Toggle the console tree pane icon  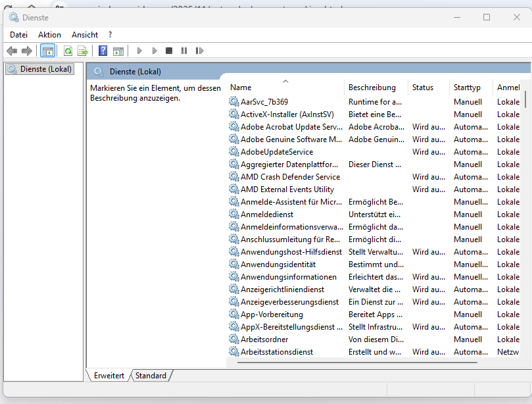click(x=47, y=51)
